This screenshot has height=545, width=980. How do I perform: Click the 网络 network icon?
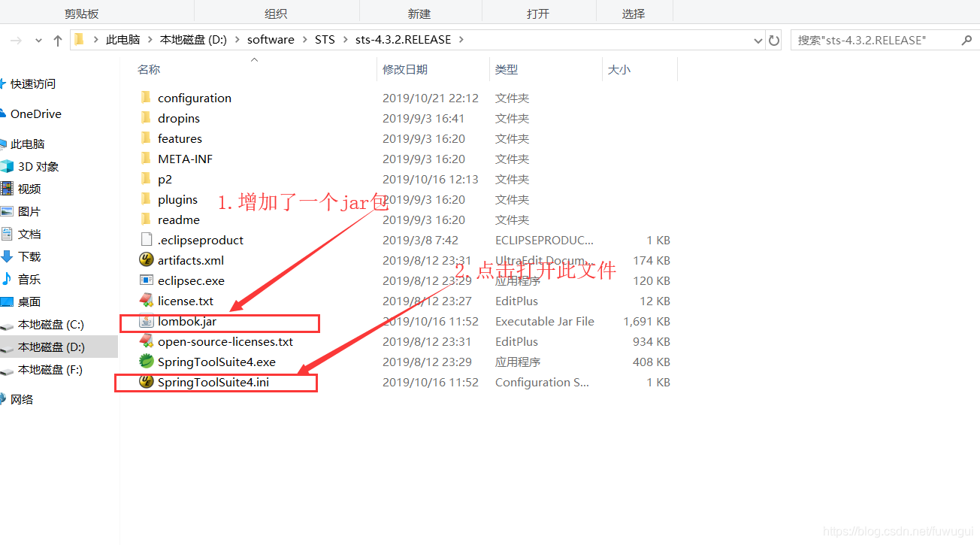pos(3,399)
